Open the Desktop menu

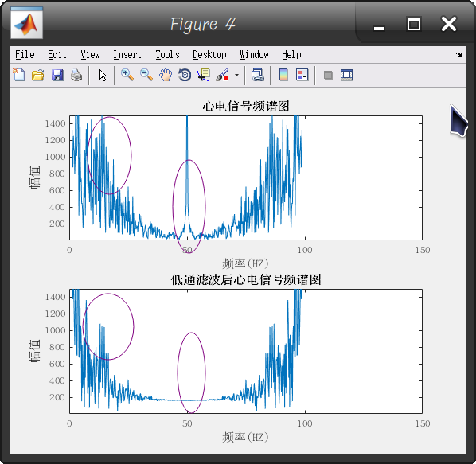click(210, 55)
